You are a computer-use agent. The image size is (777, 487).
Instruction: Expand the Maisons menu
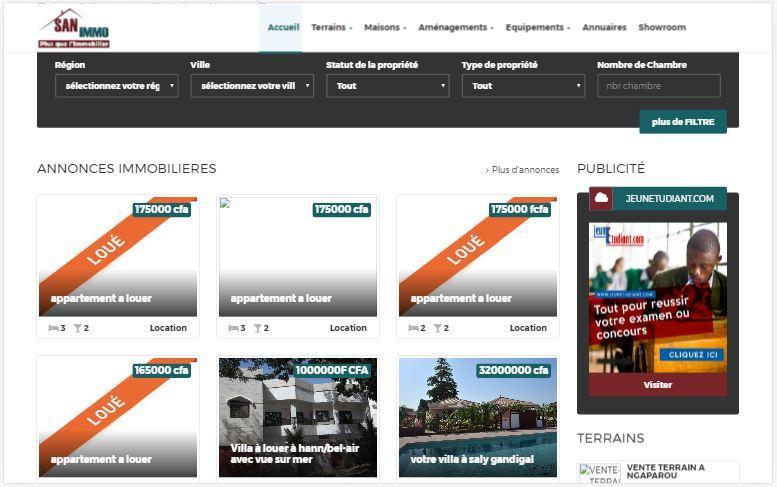(385, 27)
